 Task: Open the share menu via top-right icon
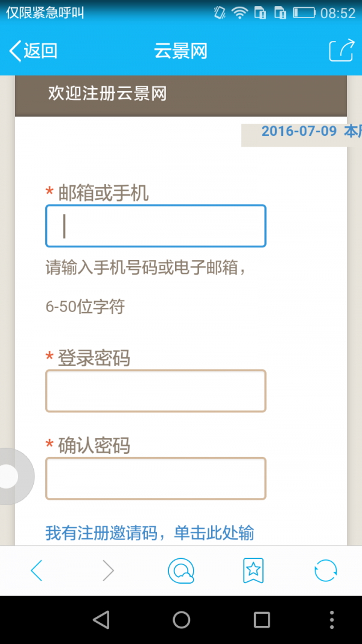[x=341, y=51]
